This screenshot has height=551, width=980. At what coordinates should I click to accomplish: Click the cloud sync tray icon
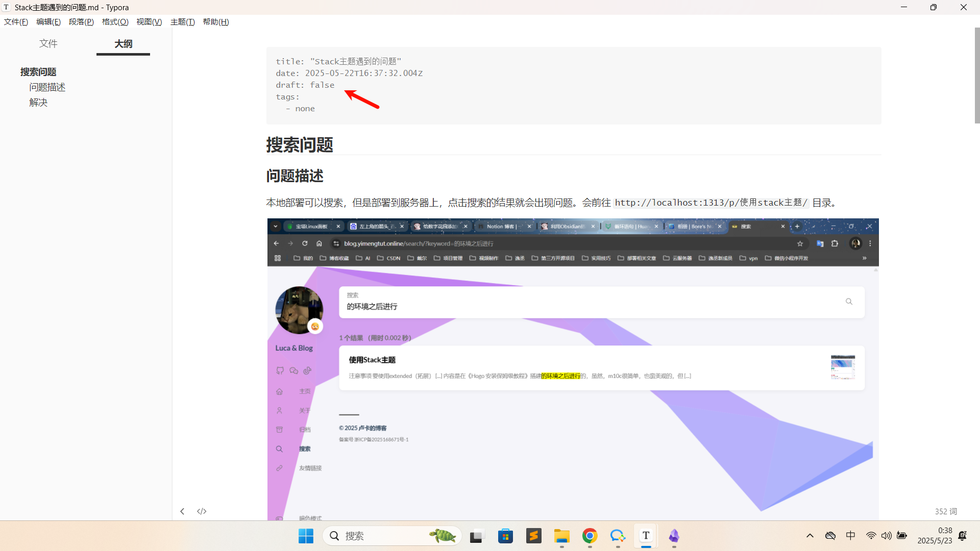[830, 536]
